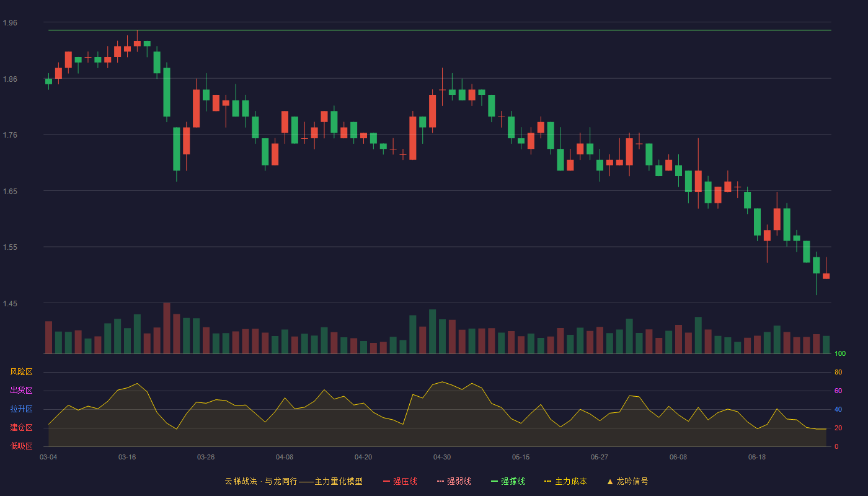
Task: Click the 04-30 date label
Action: click(442, 457)
